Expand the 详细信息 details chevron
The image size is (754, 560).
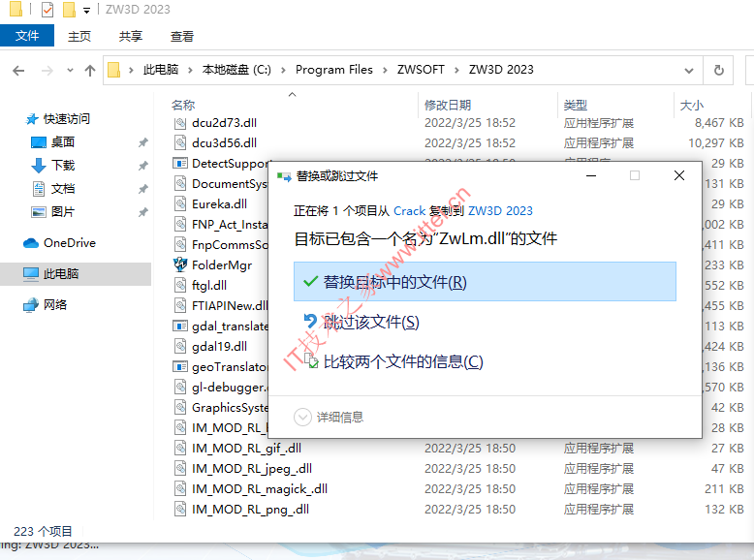pyautogui.click(x=302, y=418)
